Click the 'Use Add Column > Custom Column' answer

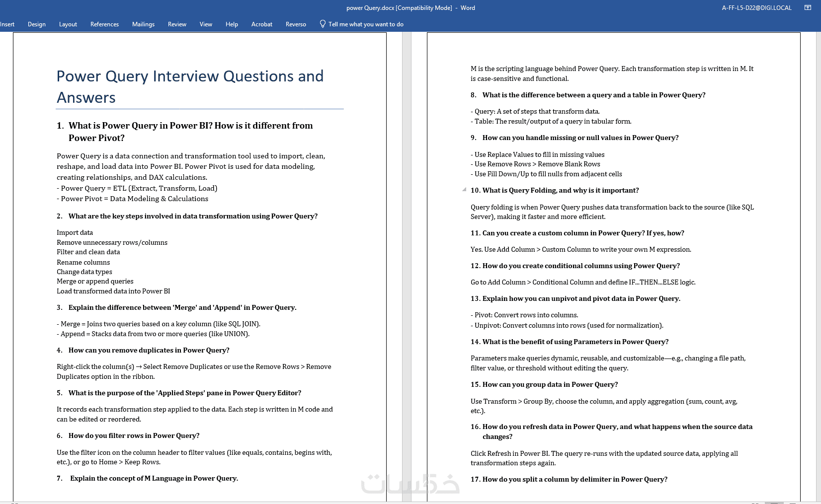[x=581, y=249]
